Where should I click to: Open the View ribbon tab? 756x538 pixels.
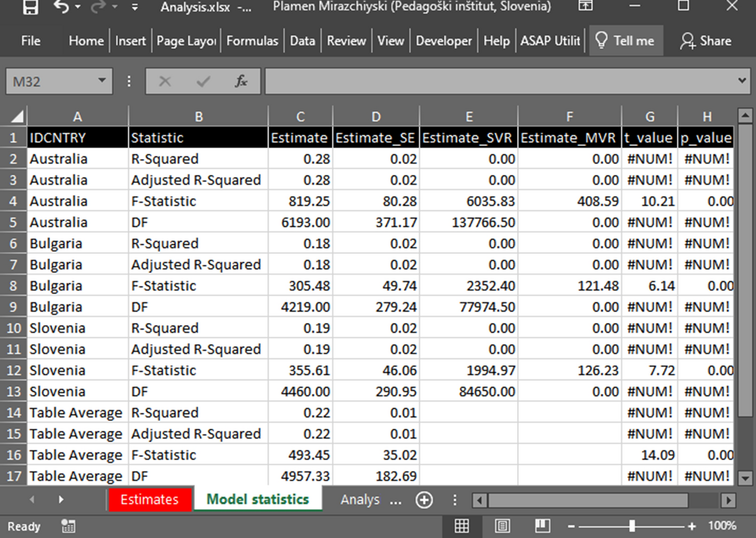click(390, 41)
